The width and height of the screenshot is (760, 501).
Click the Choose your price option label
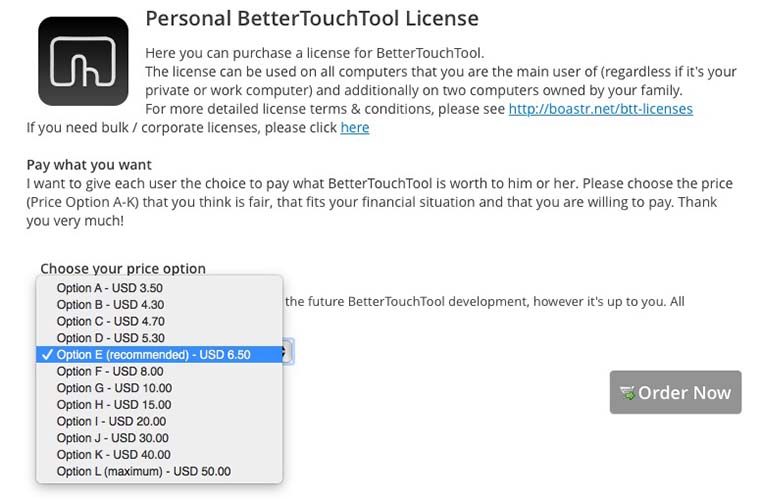click(123, 269)
